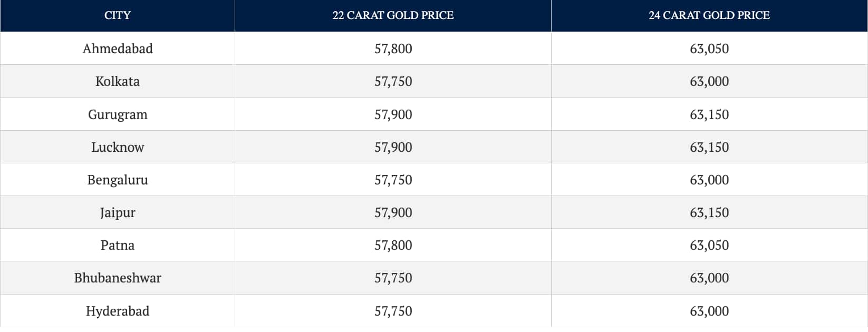The image size is (868, 332).
Task: Select the Ahmedabad city cell
Action: 118,48
